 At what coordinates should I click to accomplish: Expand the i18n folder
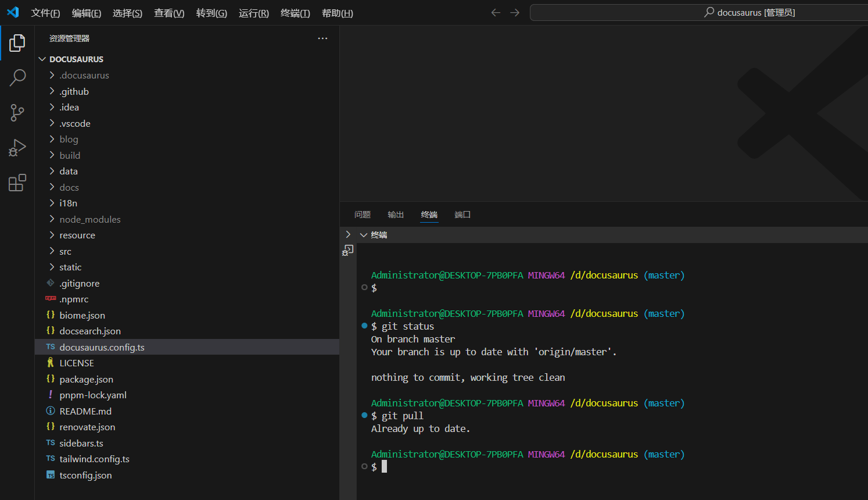[52, 203]
